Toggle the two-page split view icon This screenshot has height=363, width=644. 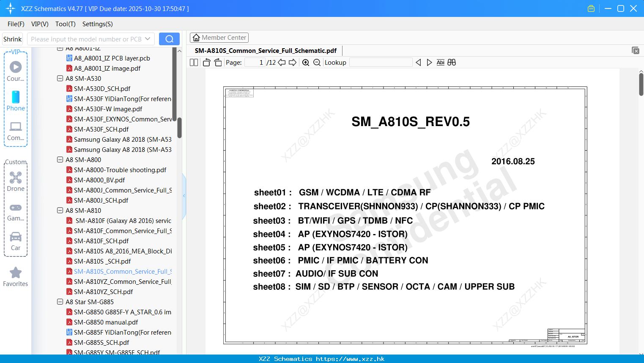coord(194,63)
